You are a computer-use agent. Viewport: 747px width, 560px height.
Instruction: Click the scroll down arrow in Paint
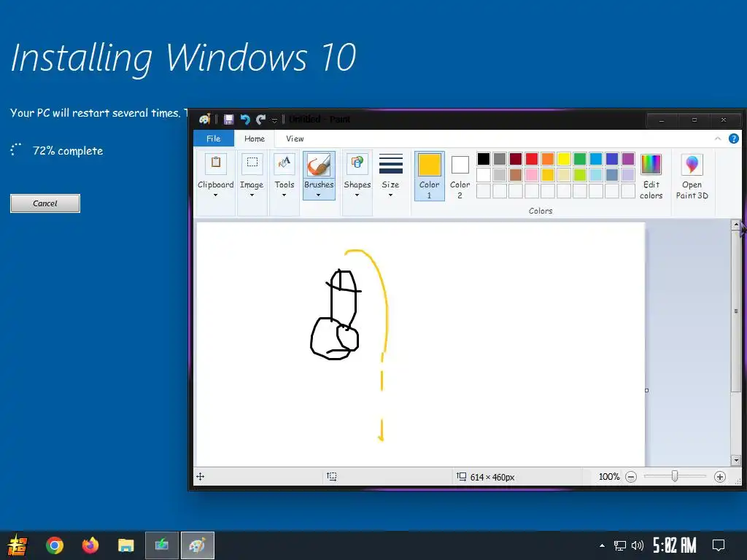click(x=736, y=460)
